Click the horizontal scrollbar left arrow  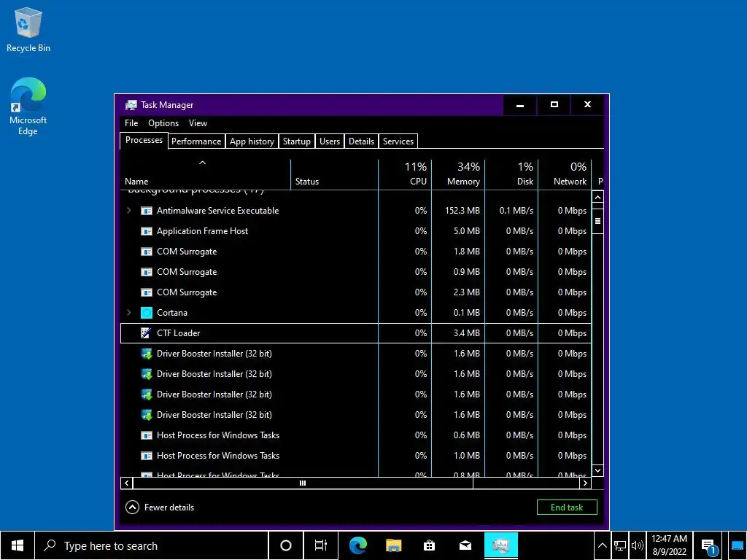(127, 483)
